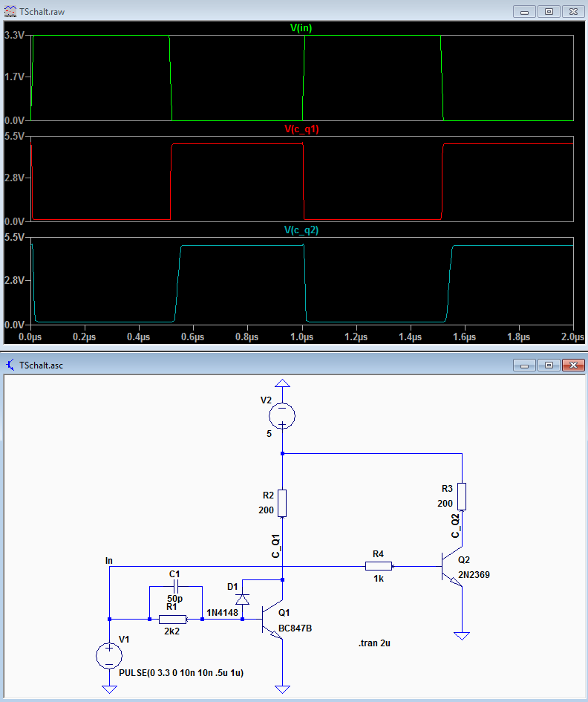Click the BC847B model label
The height and width of the screenshot is (702, 588).
(x=295, y=628)
